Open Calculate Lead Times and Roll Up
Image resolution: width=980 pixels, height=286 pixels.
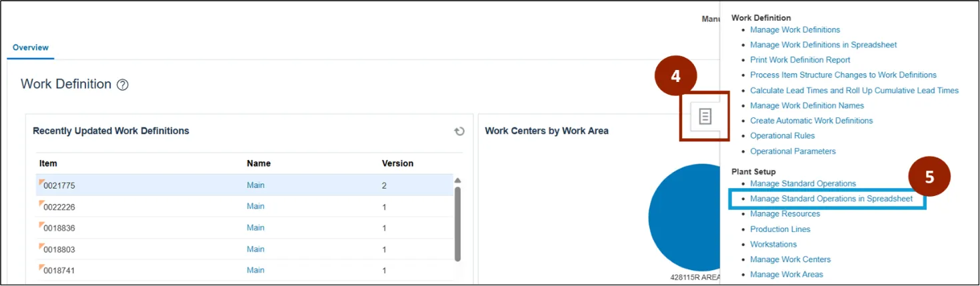[854, 91]
